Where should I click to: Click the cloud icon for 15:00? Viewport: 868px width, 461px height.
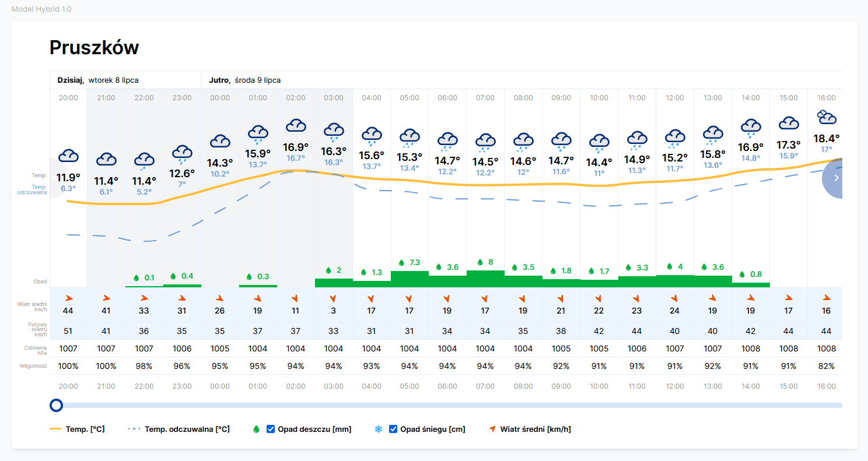tap(789, 123)
